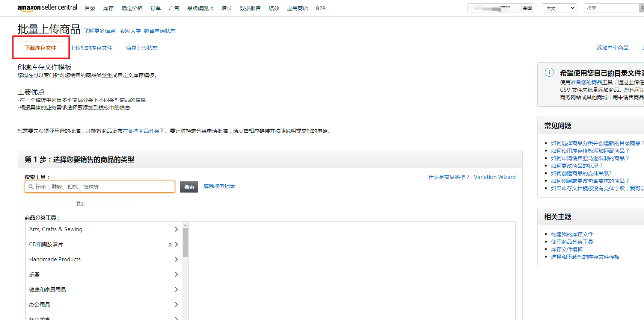Switch to the 监控上传状态 tab

pos(142,48)
